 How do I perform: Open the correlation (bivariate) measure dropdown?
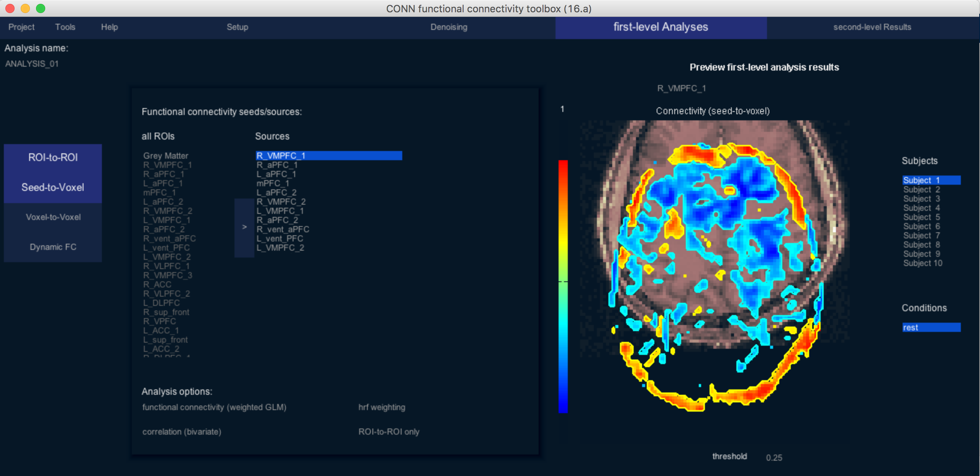point(182,432)
